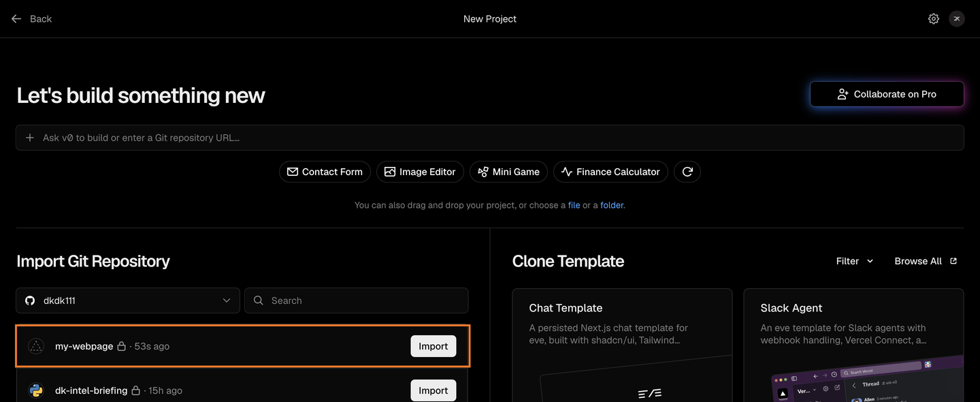Viewport: 980px width, 402px height.
Task: Import the dk-intel-briefing repository
Action: pos(434,390)
